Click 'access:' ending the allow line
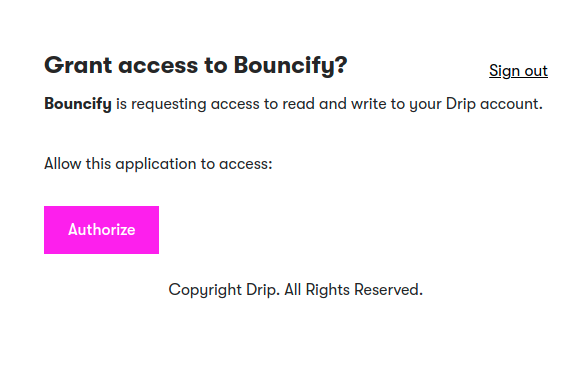 click(x=246, y=164)
